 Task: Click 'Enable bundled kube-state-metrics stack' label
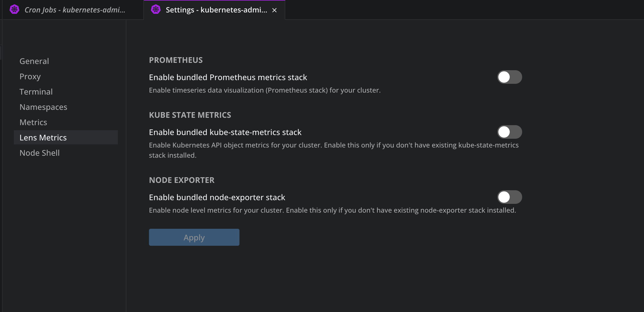225,132
